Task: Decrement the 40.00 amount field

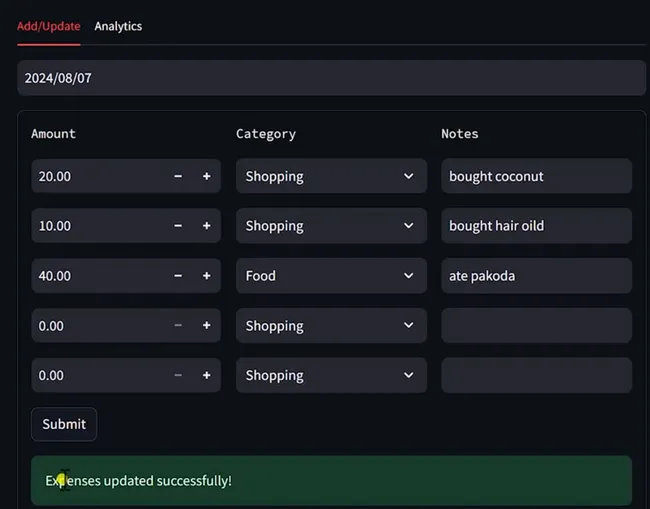Action: (x=178, y=276)
